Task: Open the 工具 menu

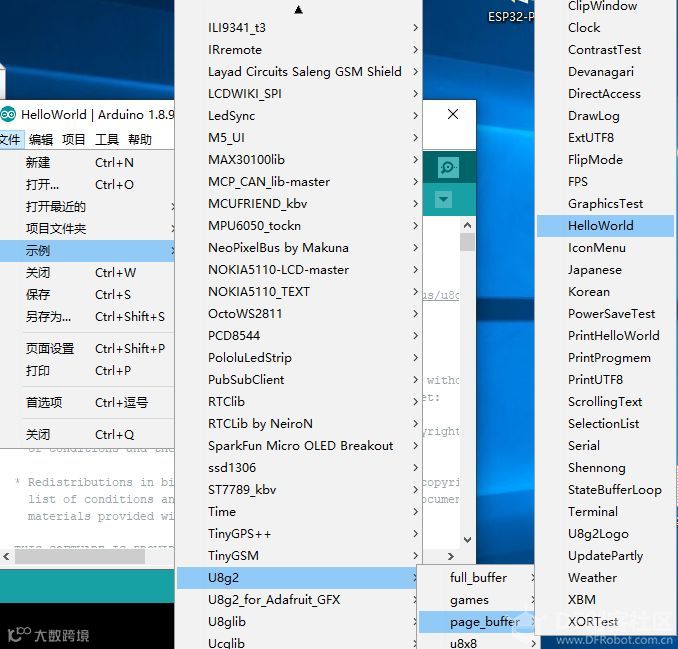Action: [106, 139]
